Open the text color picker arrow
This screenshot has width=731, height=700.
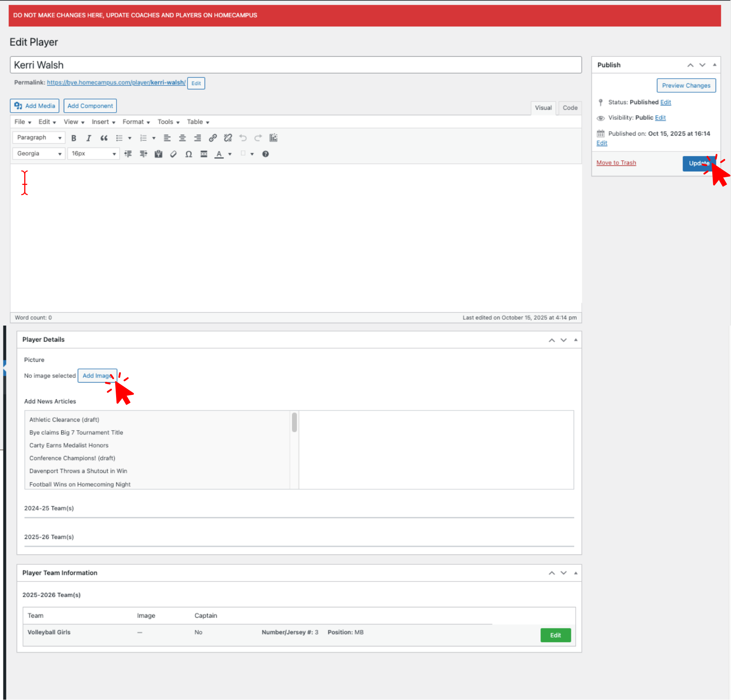click(x=230, y=154)
